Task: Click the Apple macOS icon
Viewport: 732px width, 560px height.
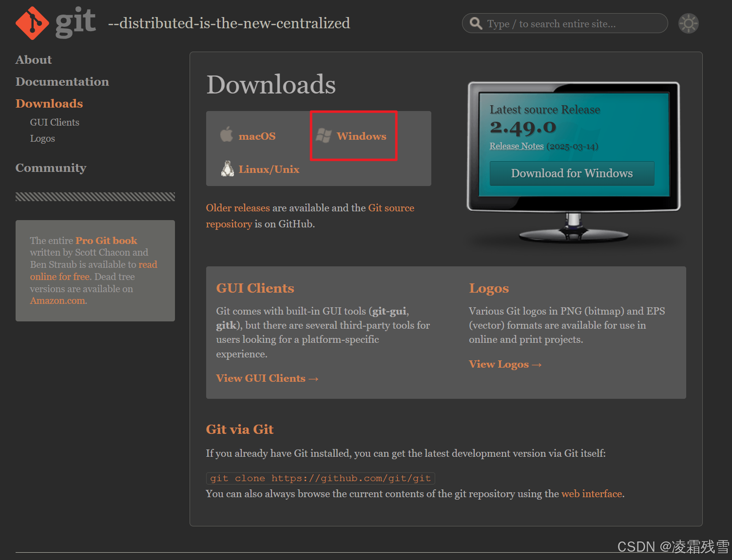Action: (x=227, y=135)
